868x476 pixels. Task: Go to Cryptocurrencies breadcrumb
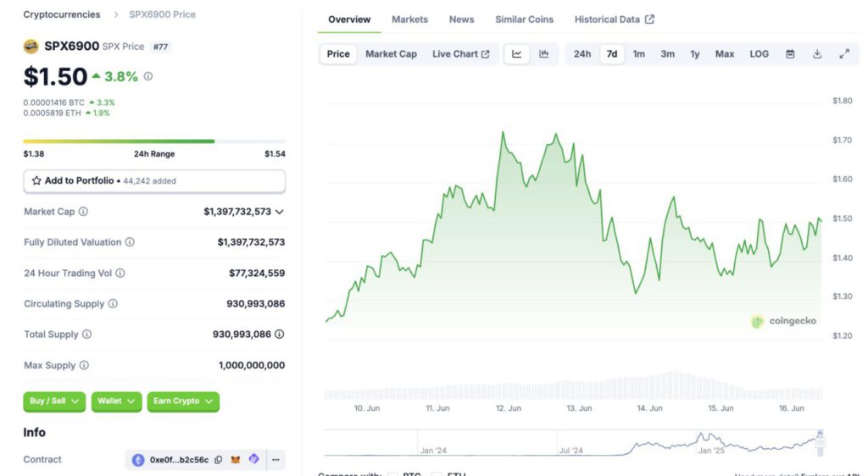[61, 14]
